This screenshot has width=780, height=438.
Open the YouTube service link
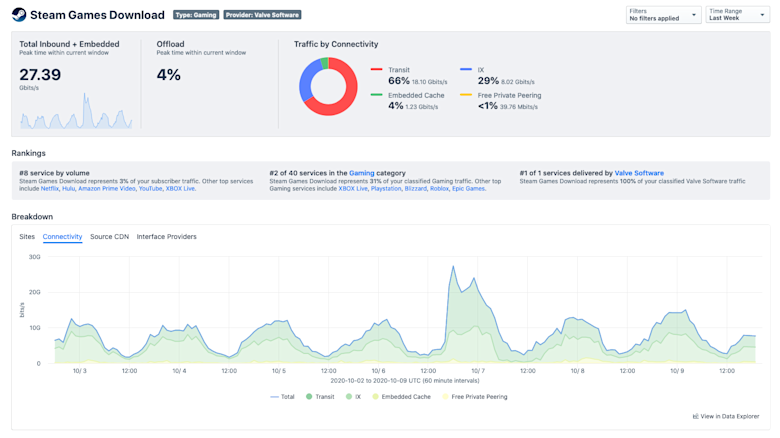[150, 189]
